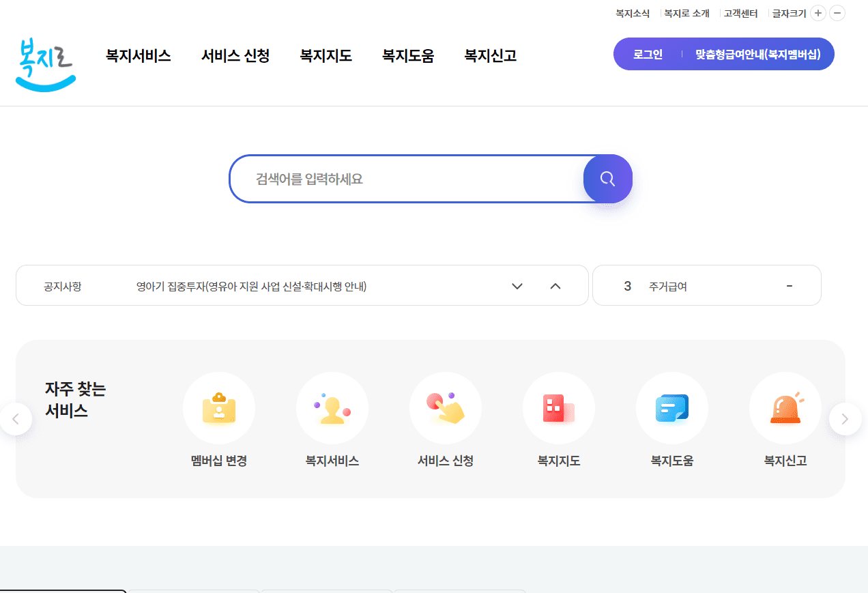Click the 서비스 신청 hand icon
Viewport: 868px width, 593px height.
[445, 407]
